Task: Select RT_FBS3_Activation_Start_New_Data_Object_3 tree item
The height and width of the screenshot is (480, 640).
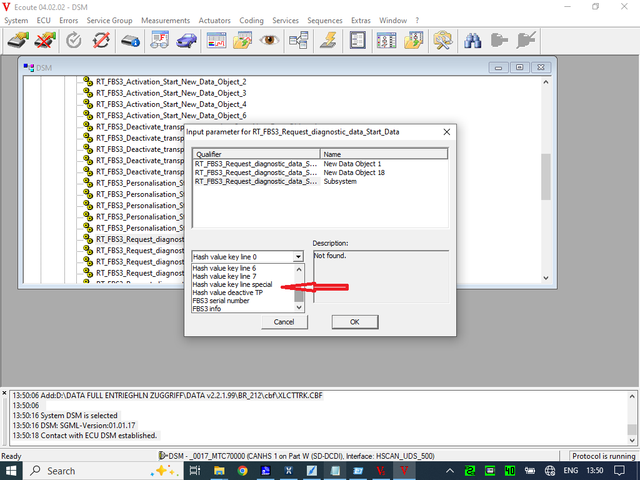Action: pyautogui.click(x=171, y=93)
